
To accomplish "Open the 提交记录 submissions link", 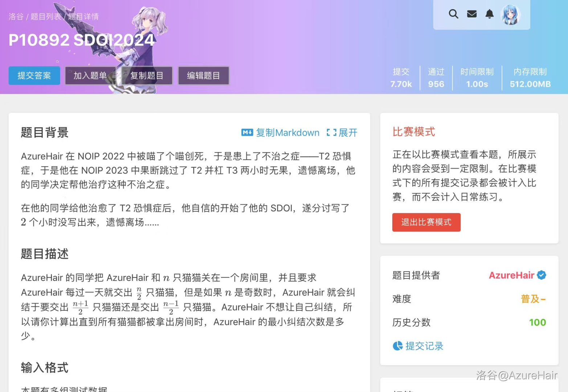I will click(x=424, y=346).
